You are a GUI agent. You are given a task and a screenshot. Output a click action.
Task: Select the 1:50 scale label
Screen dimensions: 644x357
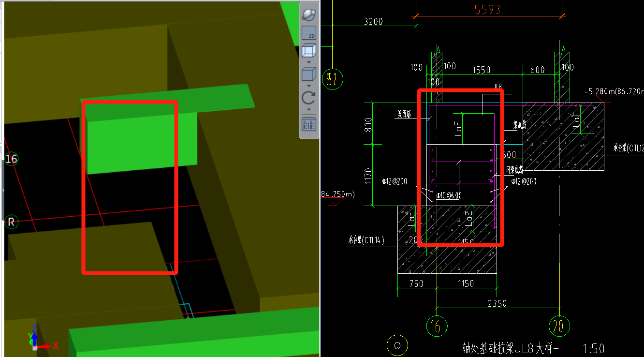click(x=594, y=348)
